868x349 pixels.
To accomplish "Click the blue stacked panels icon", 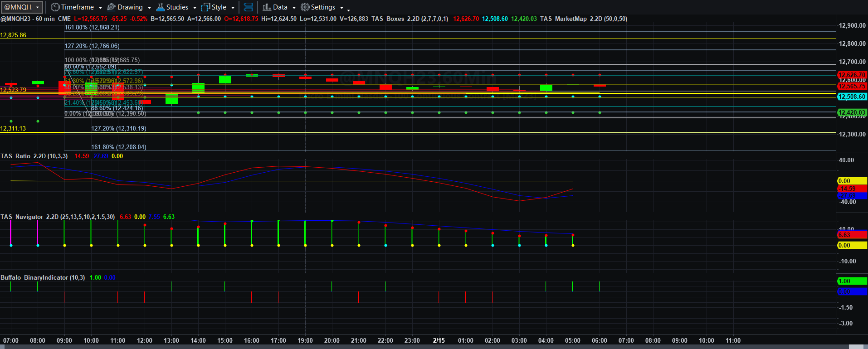I will [248, 7].
